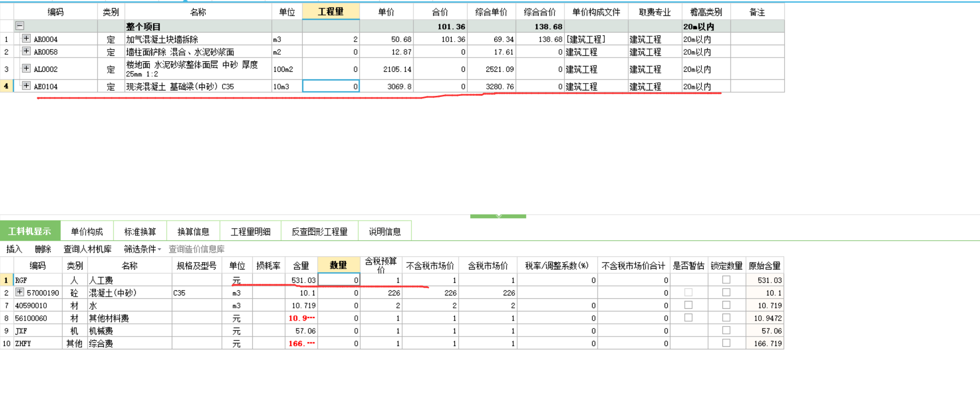Open the 工程量明细 tab

251,231
